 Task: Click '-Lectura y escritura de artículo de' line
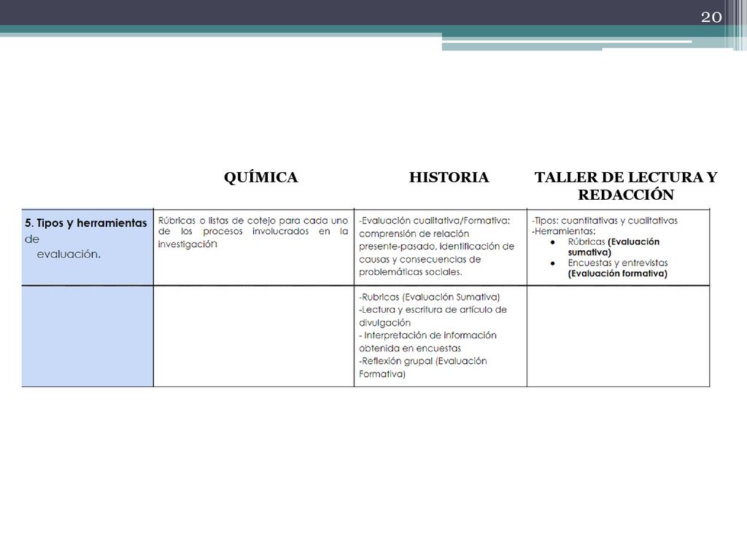click(x=433, y=309)
